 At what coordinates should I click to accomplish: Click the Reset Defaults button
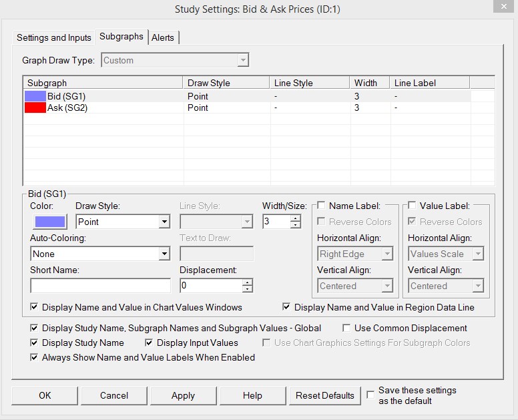(x=325, y=395)
